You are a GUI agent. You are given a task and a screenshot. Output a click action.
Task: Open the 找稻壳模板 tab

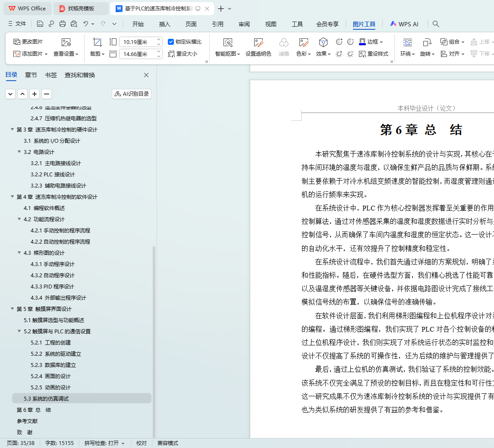[x=81, y=9]
